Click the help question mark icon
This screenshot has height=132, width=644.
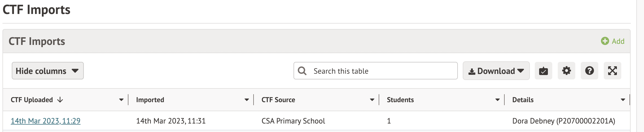(589, 71)
